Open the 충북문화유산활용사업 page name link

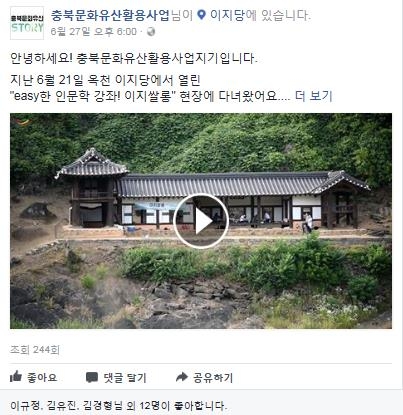[110, 15]
